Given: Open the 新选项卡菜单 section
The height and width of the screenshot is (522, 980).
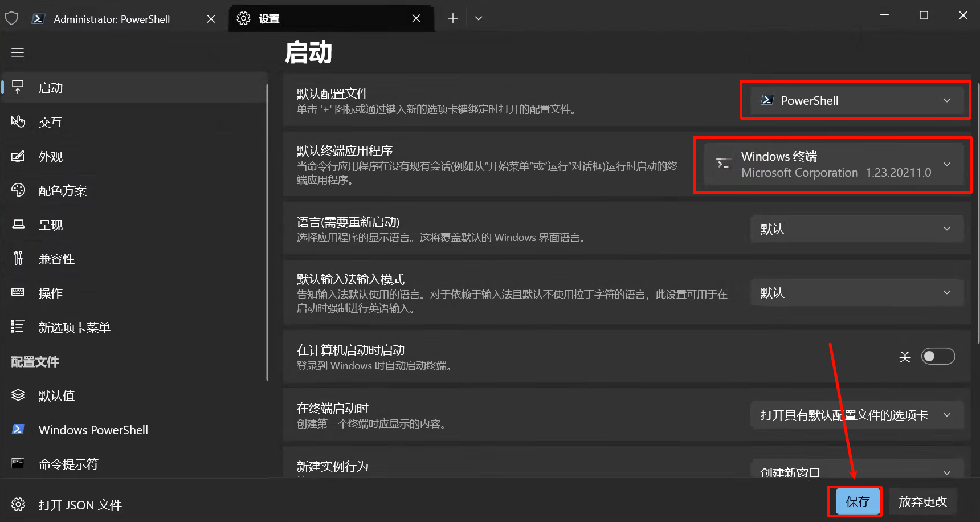Looking at the screenshot, I should click(74, 327).
